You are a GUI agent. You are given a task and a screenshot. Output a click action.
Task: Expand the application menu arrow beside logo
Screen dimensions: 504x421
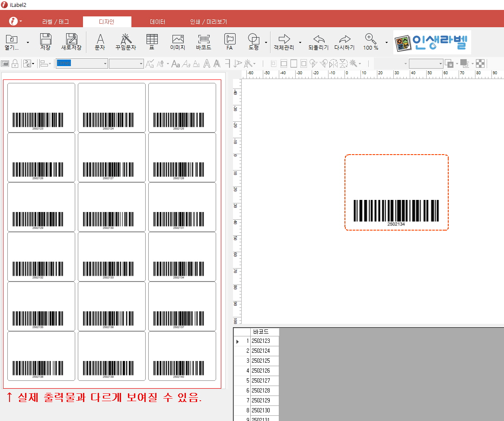click(x=21, y=21)
